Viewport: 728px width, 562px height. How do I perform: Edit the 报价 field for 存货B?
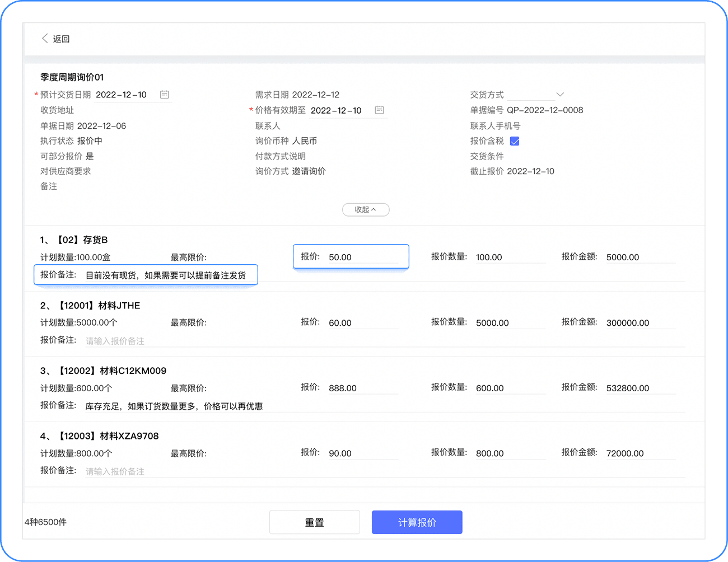362,257
